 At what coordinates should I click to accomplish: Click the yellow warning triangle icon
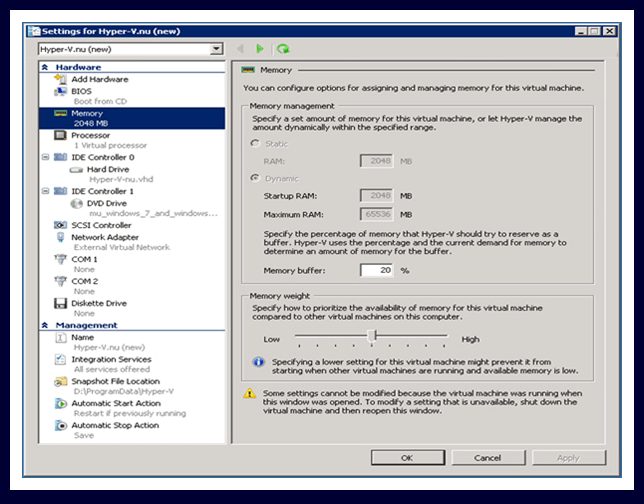[x=249, y=394]
